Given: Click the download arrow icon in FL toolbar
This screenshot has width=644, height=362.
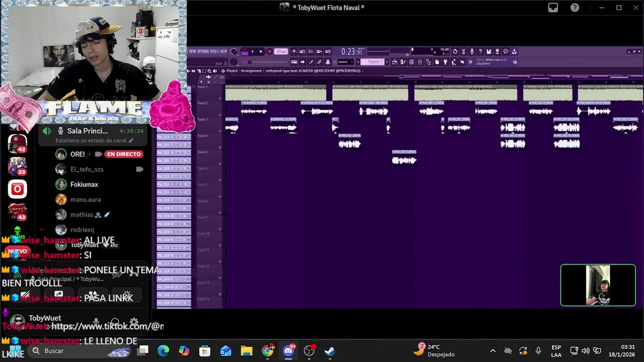Looking at the screenshot, I should [x=514, y=51].
